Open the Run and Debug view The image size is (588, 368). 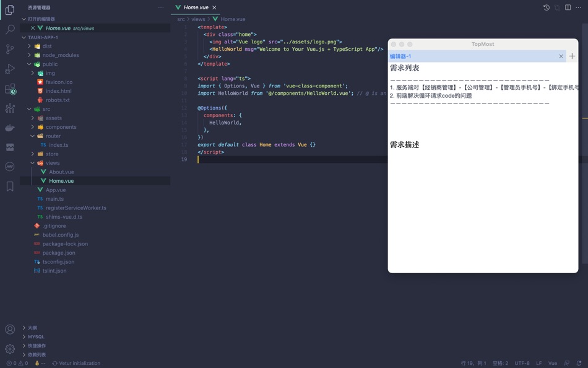pos(9,68)
